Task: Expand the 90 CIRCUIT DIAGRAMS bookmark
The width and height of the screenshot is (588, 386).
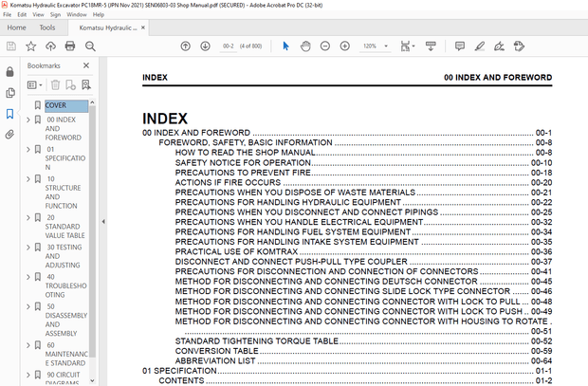Action: point(28,375)
